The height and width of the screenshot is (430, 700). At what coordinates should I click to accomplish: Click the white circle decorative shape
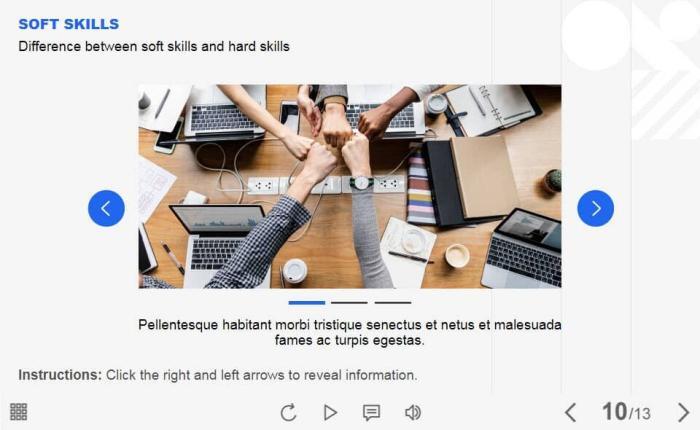pos(596,36)
